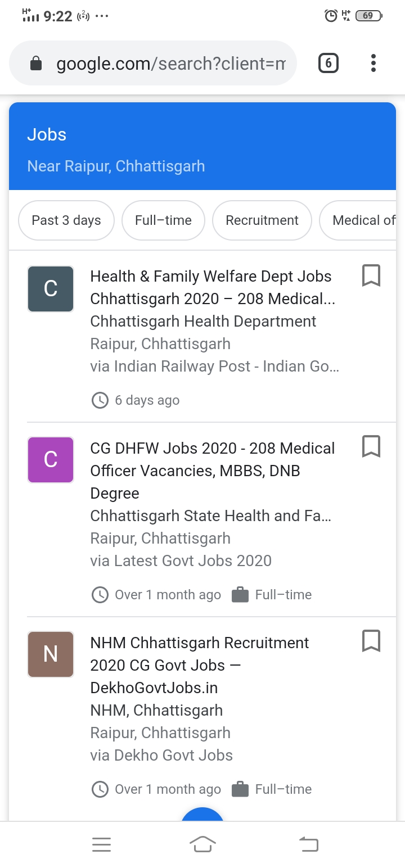405x868 pixels.
Task: Apply the Past 3 days filter chip
Action: point(66,220)
